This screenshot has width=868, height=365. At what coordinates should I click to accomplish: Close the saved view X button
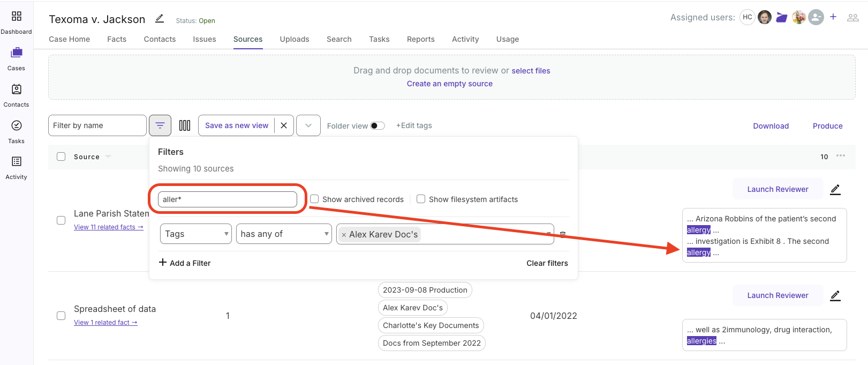(284, 125)
